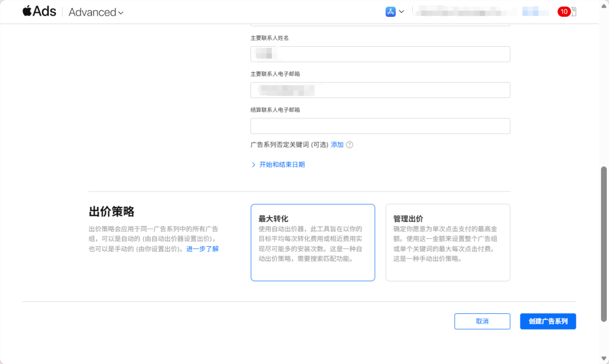Viewport: 609px width, 364px height.
Task: Click the 取消 button
Action: click(482, 321)
